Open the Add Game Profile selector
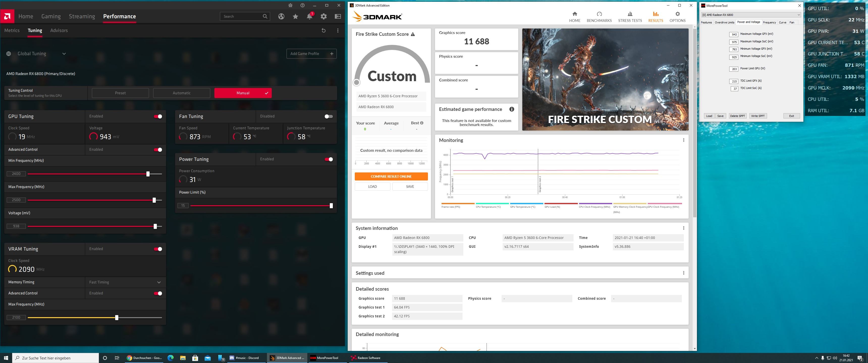Viewport: 868px width, 363px height. (x=311, y=53)
